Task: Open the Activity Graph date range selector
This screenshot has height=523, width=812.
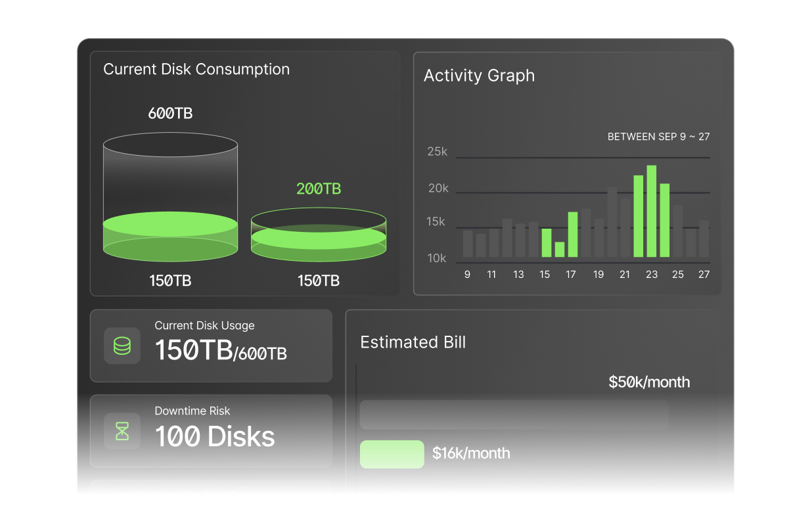Action: (658, 137)
